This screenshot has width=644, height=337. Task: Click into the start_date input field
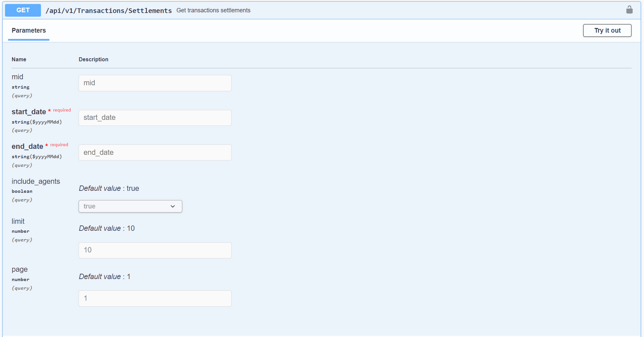tap(155, 118)
